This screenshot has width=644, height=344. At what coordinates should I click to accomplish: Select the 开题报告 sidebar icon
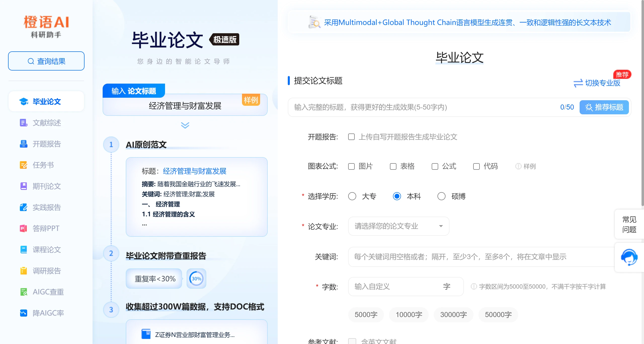point(23,144)
